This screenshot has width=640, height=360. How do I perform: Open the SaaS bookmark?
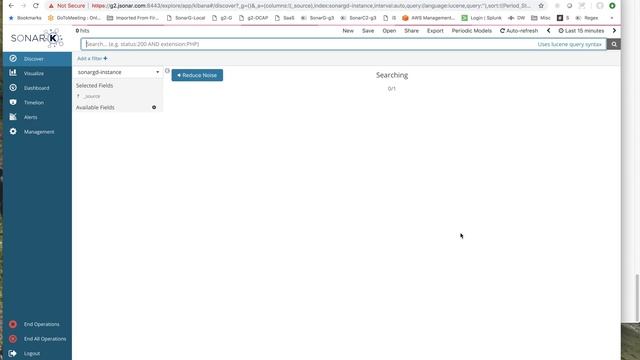pyautogui.click(x=284, y=18)
